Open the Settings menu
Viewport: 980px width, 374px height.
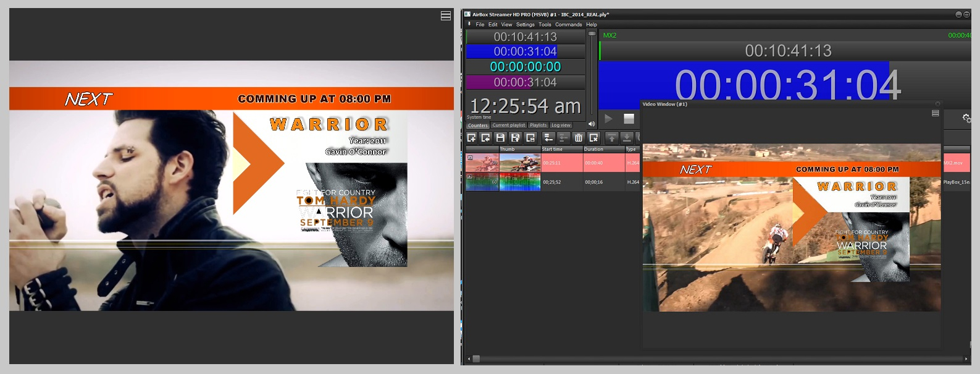point(526,25)
